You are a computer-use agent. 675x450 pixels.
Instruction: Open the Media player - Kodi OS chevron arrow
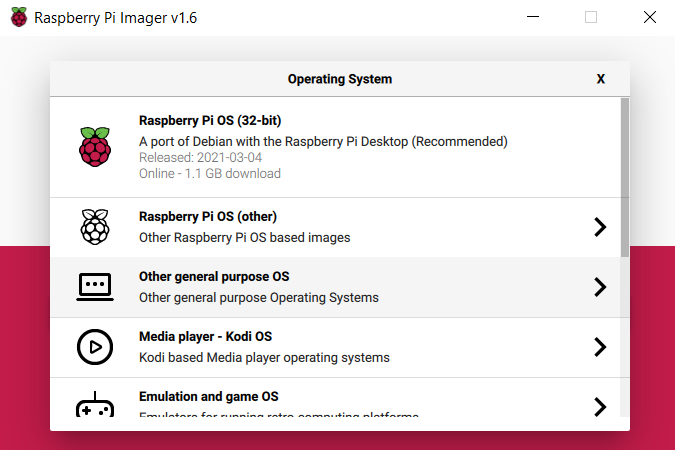coord(600,347)
